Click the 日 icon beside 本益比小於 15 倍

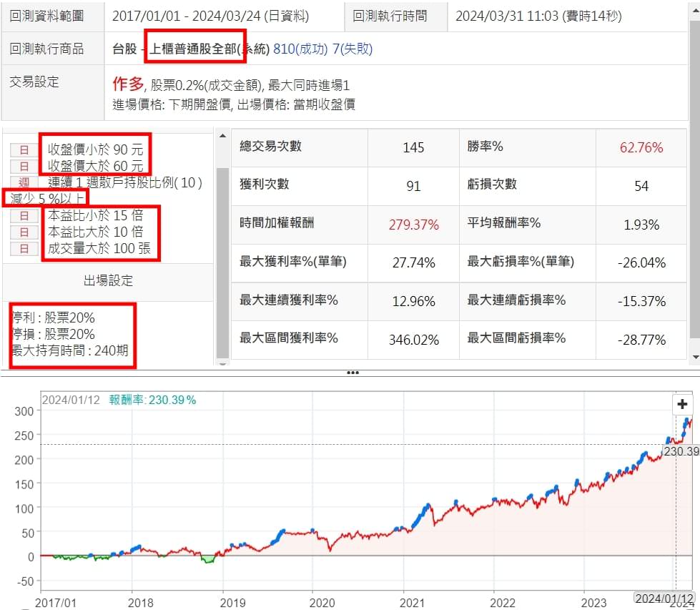point(24,215)
